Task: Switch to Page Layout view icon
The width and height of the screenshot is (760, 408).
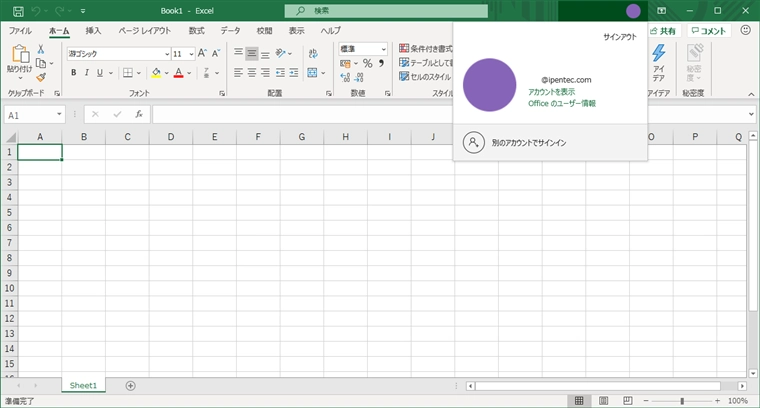Action: [603, 401]
